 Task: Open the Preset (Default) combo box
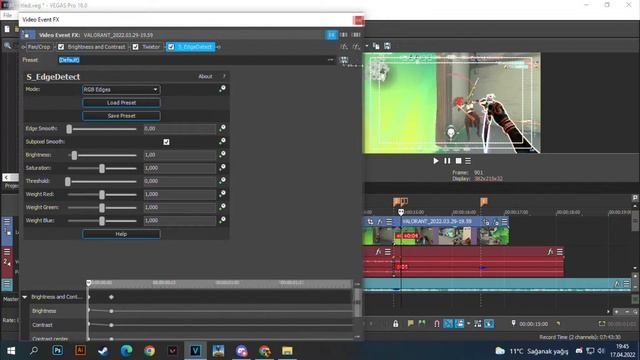[x=192, y=60]
